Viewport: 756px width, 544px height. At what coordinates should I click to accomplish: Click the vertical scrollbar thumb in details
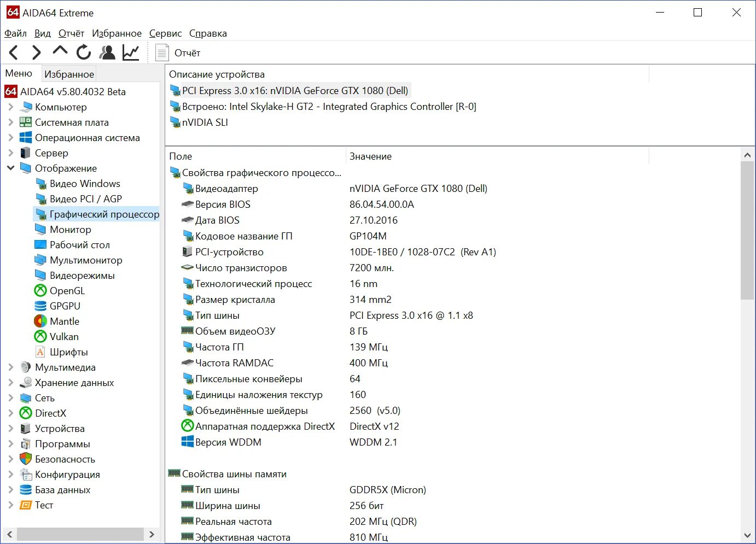(747, 230)
